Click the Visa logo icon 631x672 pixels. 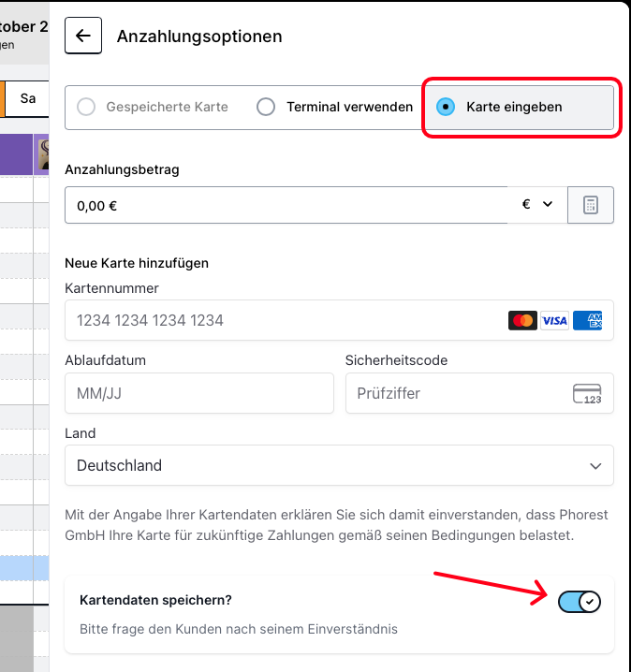[x=555, y=320]
